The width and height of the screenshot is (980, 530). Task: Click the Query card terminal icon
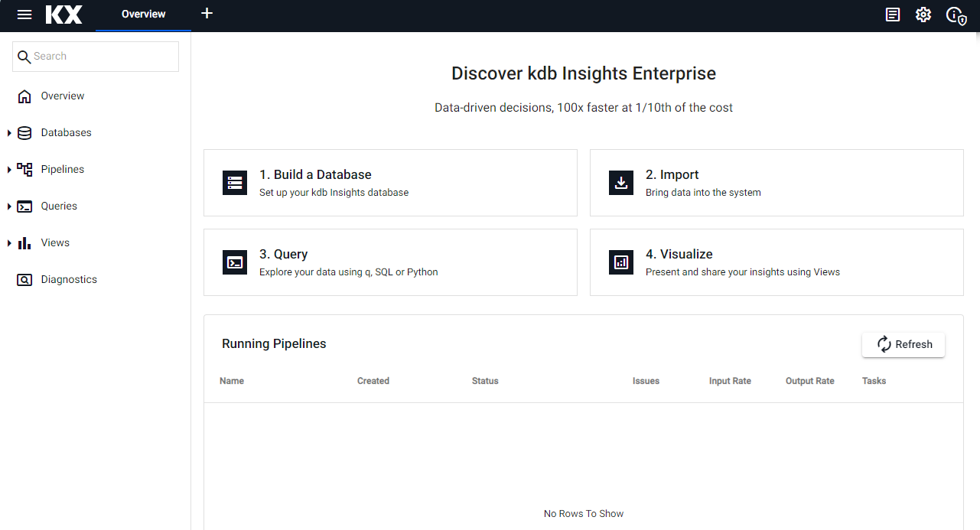tap(235, 262)
